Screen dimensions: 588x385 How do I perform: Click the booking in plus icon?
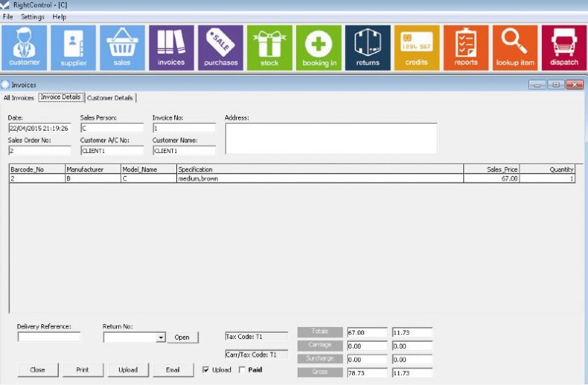click(319, 47)
